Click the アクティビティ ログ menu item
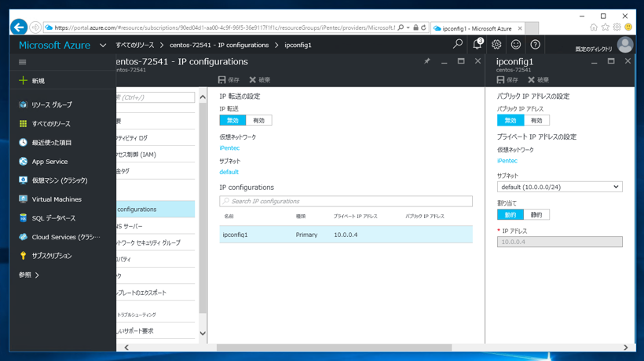644x361 pixels. (156, 138)
